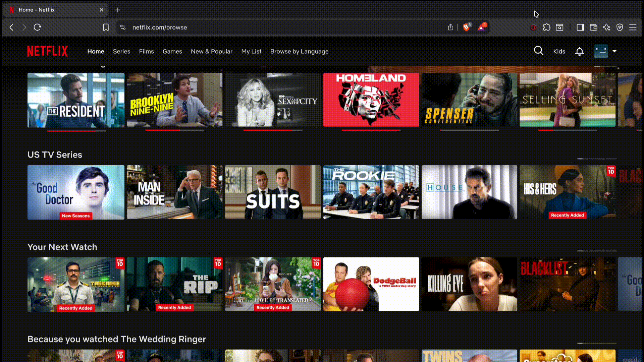The width and height of the screenshot is (644, 362).
Task: Toggle the browser sidebar panel
Action: (580, 27)
